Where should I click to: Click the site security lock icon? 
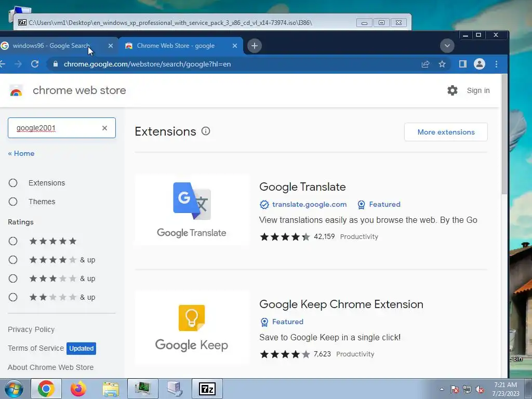point(56,64)
